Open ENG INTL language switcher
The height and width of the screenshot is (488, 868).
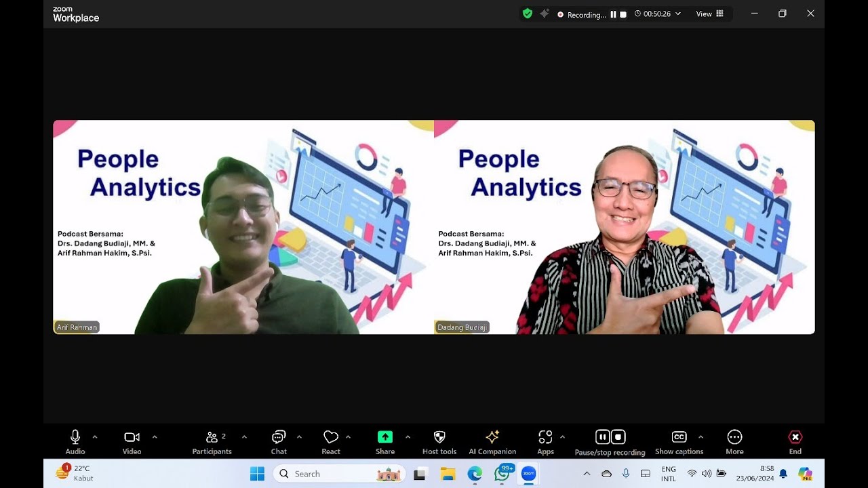669,474
